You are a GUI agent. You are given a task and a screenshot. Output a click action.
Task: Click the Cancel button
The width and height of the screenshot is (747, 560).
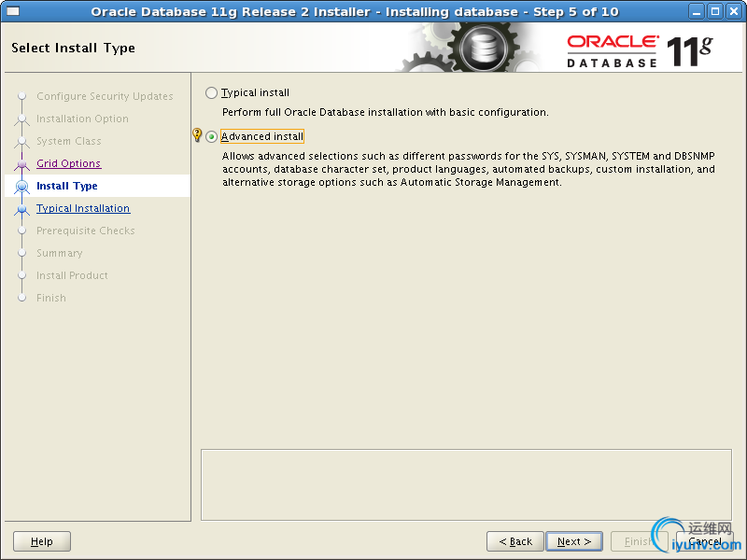(705, 541)
